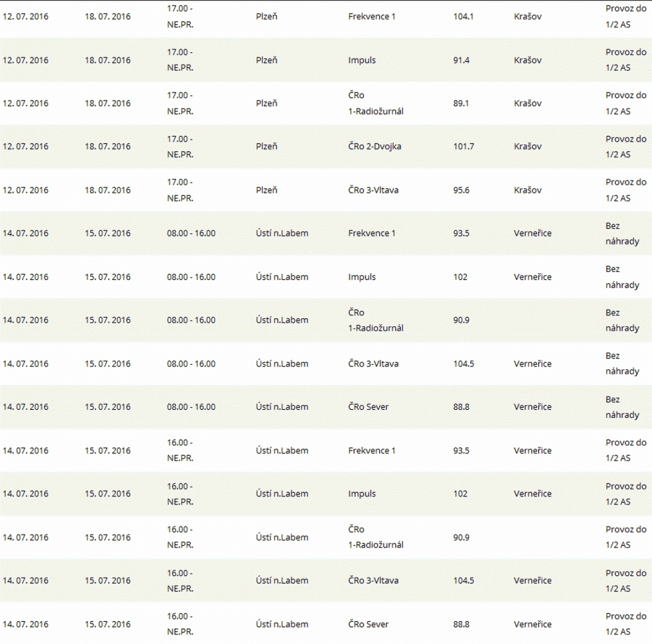
Task: Click the frequency value 104.1
Action: click(463, 17)
